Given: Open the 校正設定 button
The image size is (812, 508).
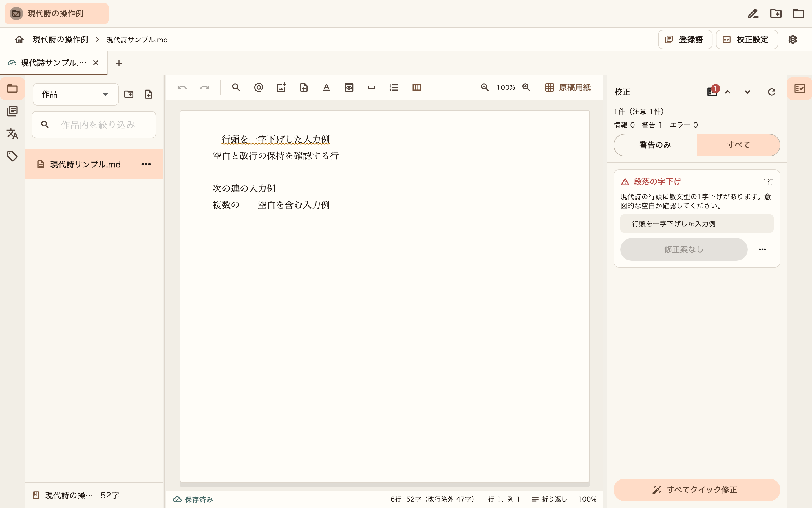Looking at the screenshot, I should click(747, 40).
